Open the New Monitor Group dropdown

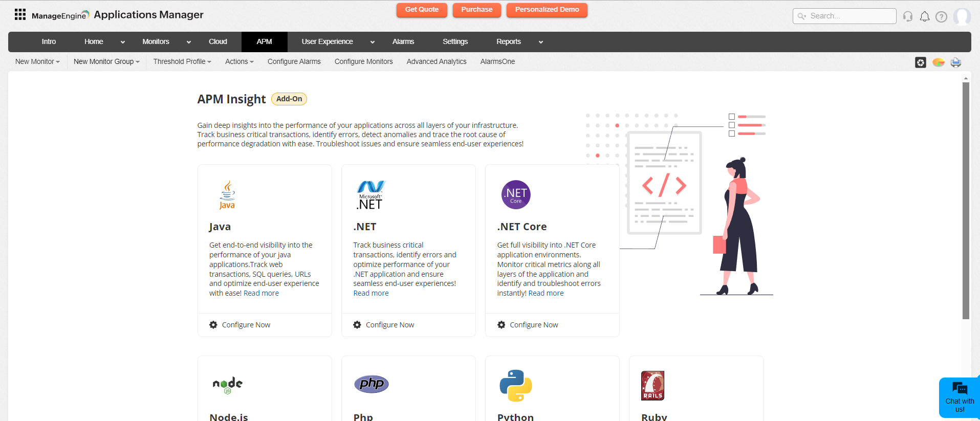106,61
